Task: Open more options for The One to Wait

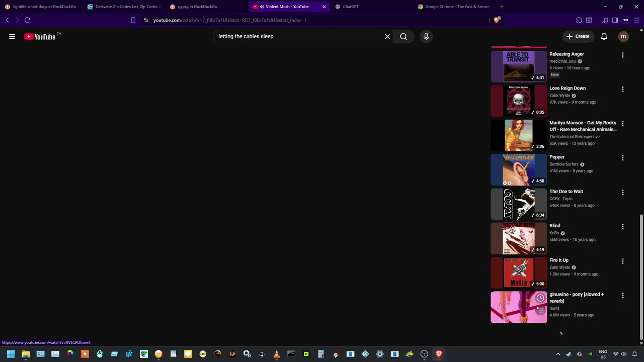Action: [623, 192]
